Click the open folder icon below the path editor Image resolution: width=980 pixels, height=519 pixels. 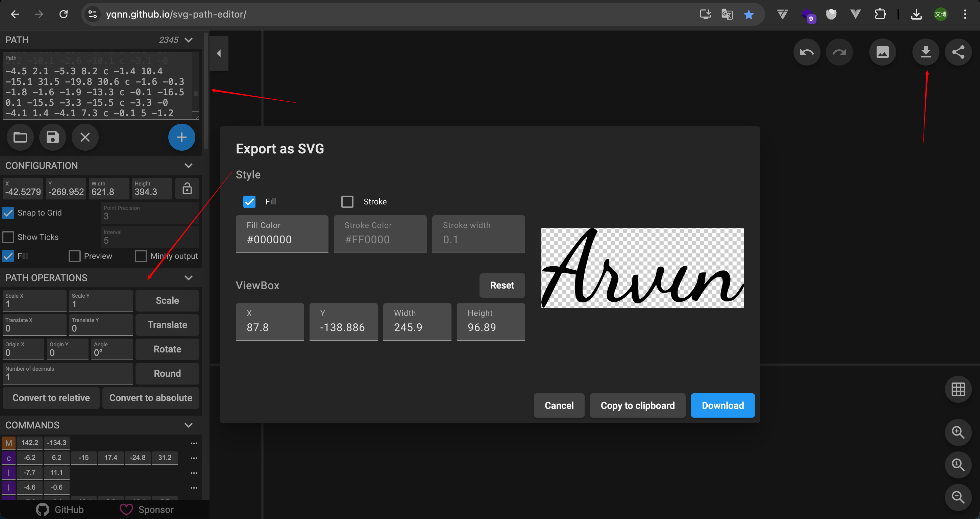20,137
